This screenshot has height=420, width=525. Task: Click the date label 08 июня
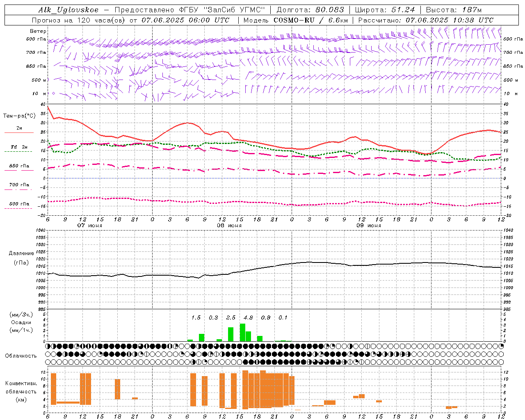coord(229,225)
